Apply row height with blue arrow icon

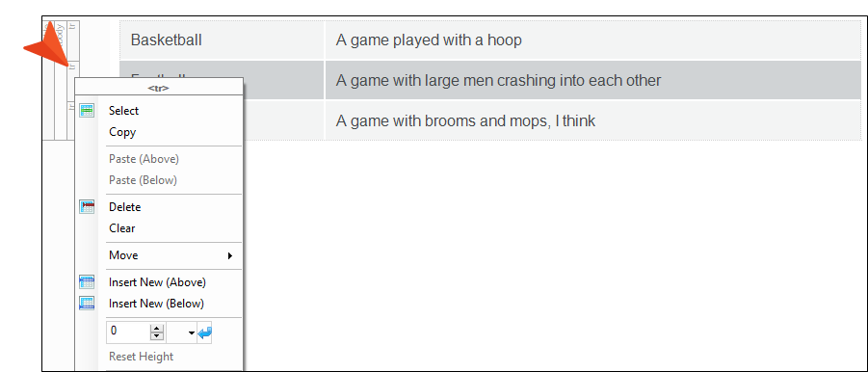tap(205, 332)
